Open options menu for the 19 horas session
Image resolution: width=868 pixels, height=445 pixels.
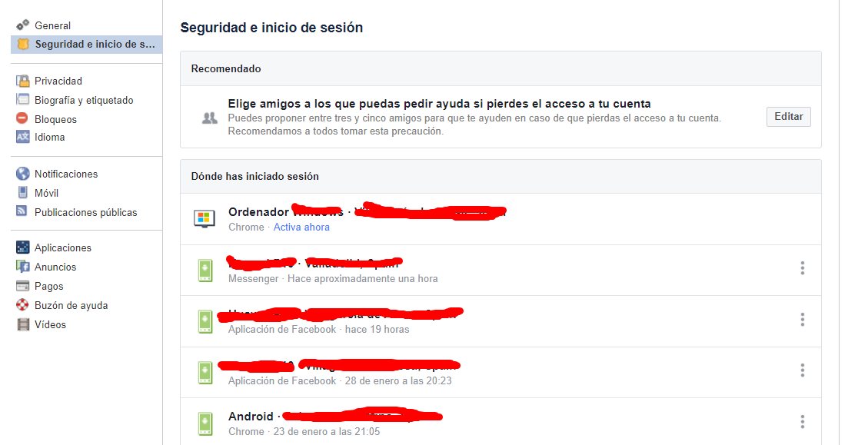tap(802, 320)
